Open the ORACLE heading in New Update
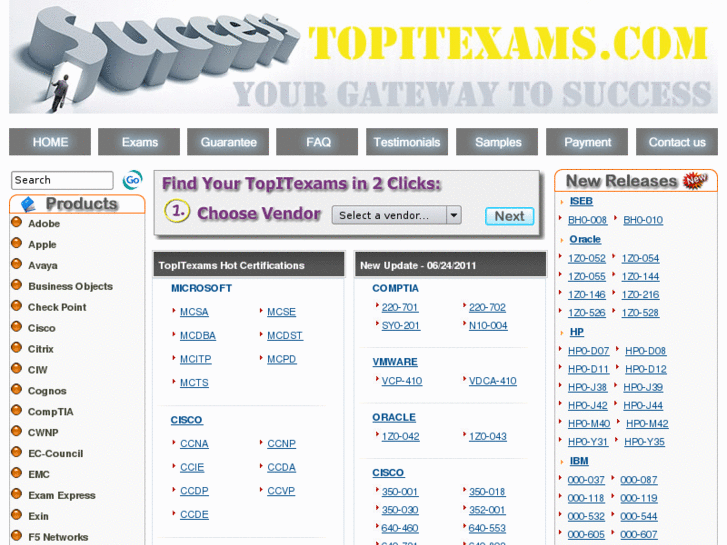727x545 pixels. [x=394, y=417]
